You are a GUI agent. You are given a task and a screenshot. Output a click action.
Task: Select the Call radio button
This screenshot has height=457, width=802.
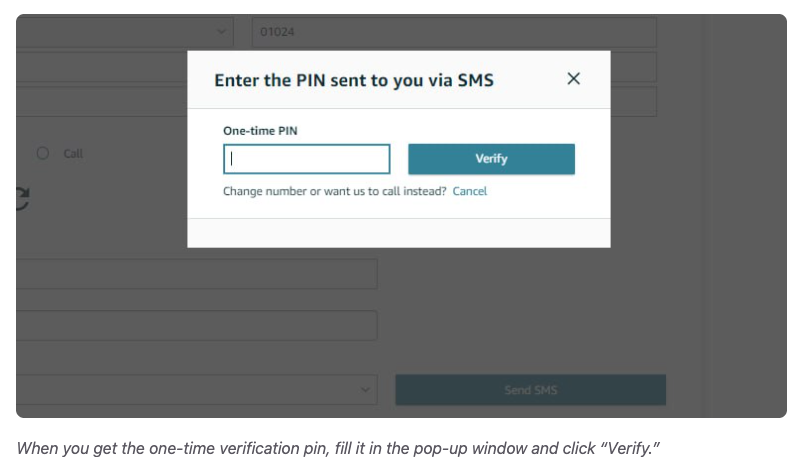click(x=43, y=153)
